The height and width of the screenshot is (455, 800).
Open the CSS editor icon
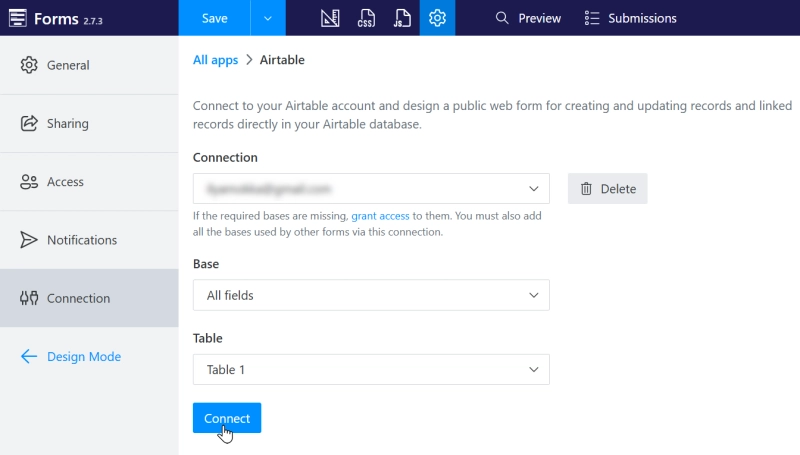pos(366,18)
